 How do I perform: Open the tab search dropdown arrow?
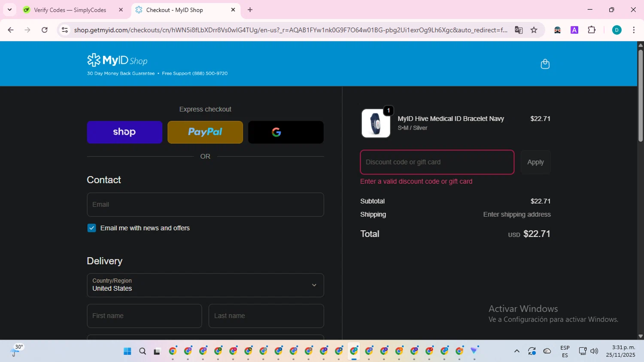[9, 9]
